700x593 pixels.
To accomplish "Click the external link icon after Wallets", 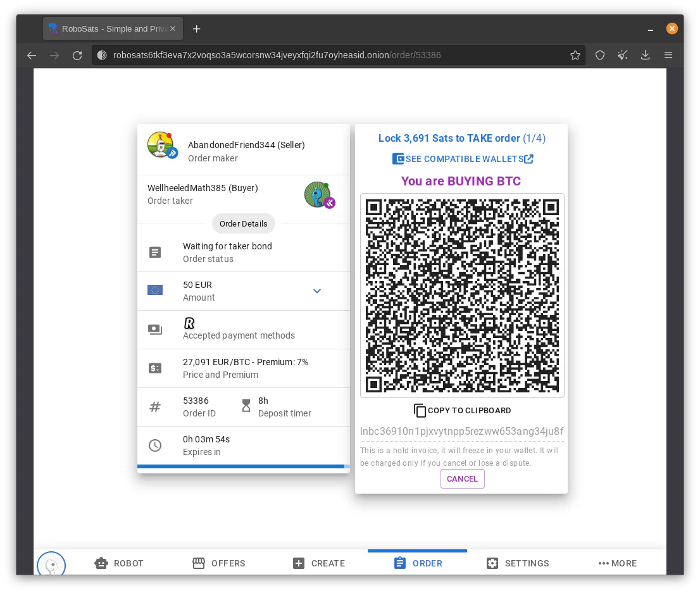I will point(528,159).
